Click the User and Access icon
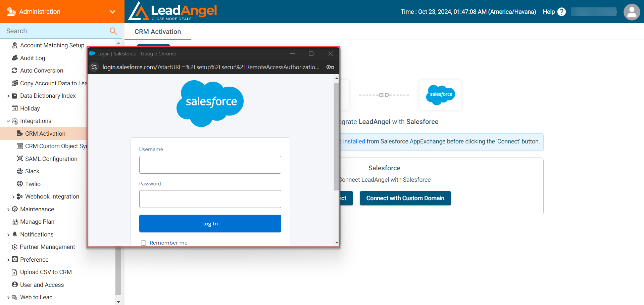The image size is (644, 305). pyautogui.click(x=15, y=285)
